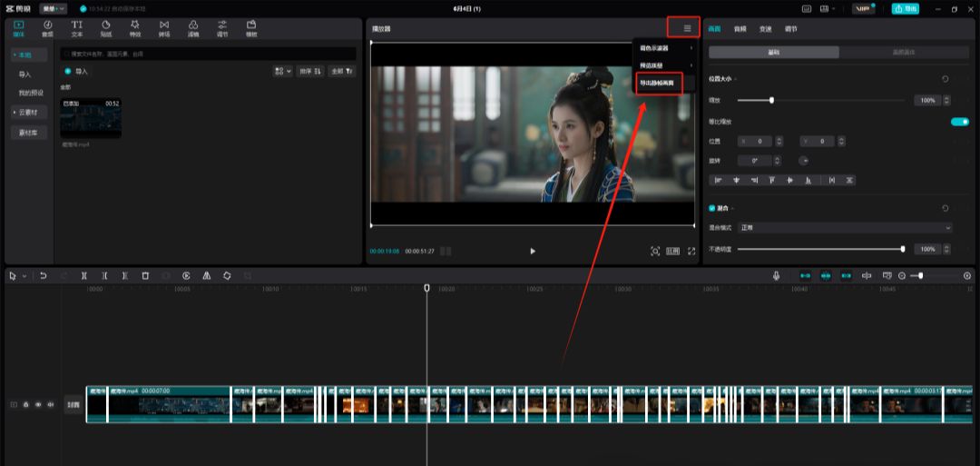Open the 特效 effects tab

[135, 28]
